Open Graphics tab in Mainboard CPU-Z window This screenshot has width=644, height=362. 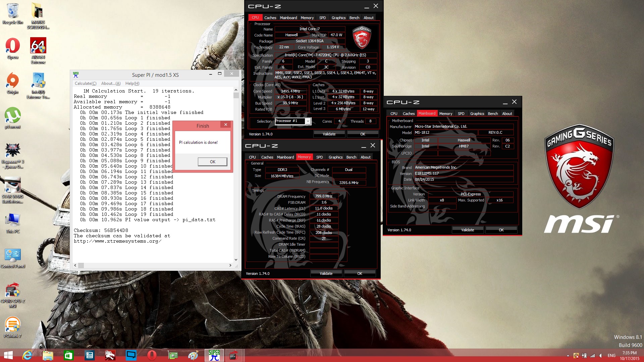coord(477,114)
